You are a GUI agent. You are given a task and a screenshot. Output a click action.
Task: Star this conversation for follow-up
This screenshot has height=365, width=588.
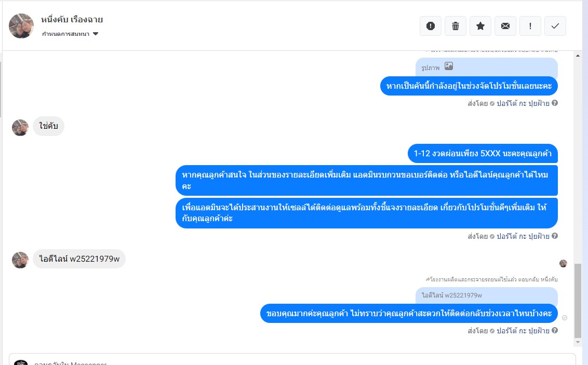point(480,26)
